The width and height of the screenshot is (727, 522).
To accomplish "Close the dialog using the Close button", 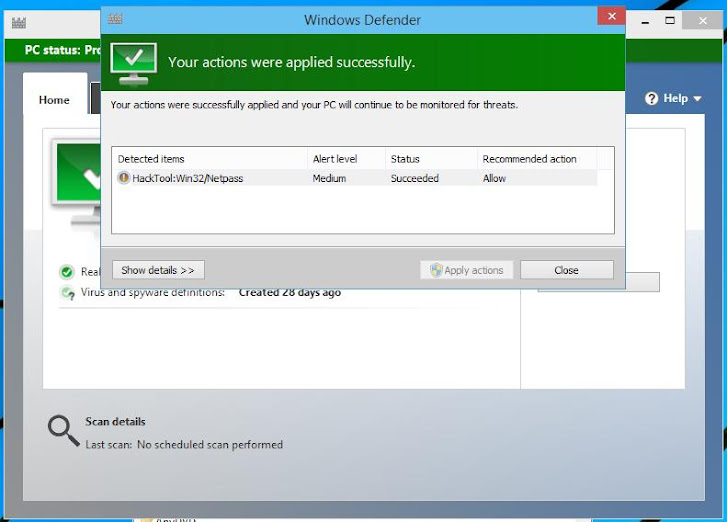I will pyautogui.click(x=567, y=270).
